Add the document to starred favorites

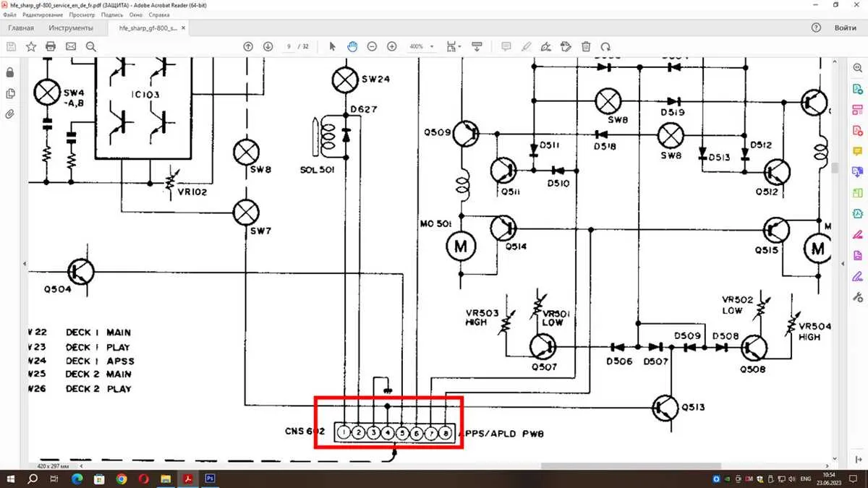click(x=31, y=46)
